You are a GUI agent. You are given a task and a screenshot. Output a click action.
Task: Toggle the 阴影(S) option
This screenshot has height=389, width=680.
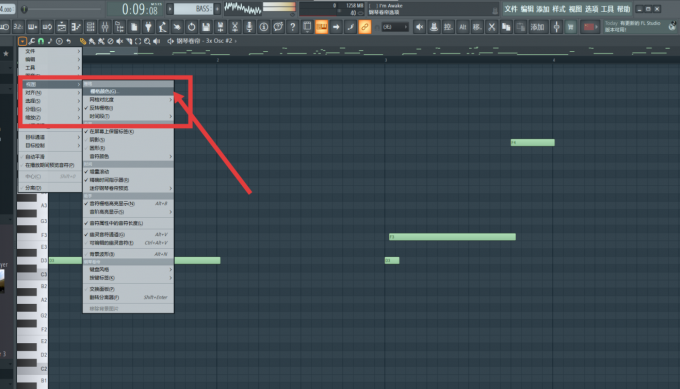(128, 140)
